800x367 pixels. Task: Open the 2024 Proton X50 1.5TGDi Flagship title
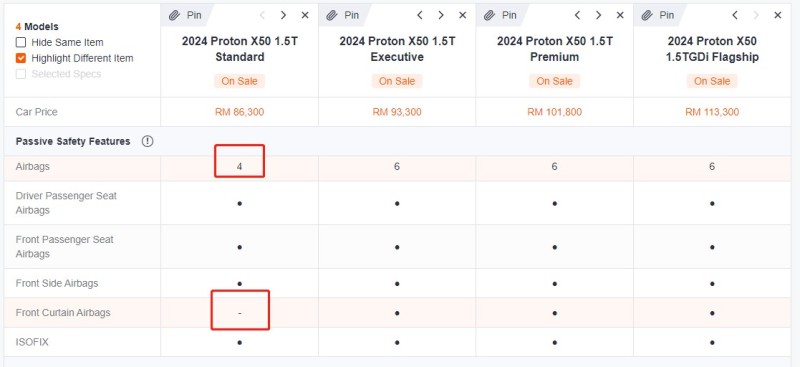tap(712, 49)
